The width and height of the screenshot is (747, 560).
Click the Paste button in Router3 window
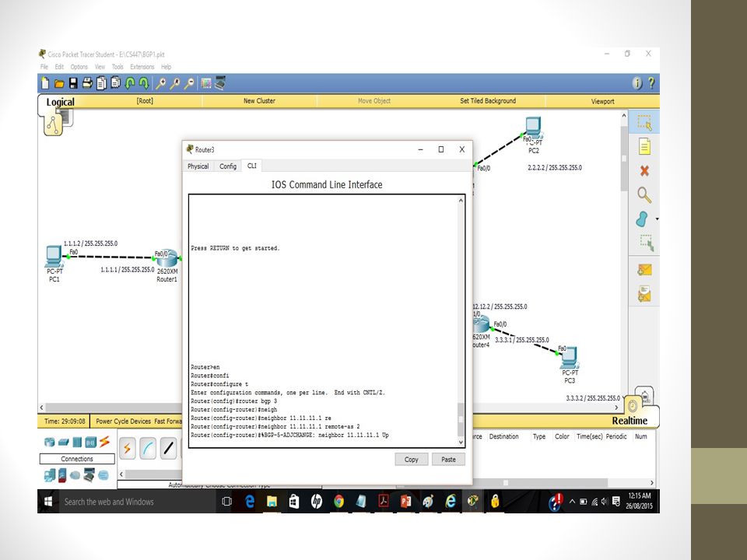pyautogui.click(x=448, y=460)
